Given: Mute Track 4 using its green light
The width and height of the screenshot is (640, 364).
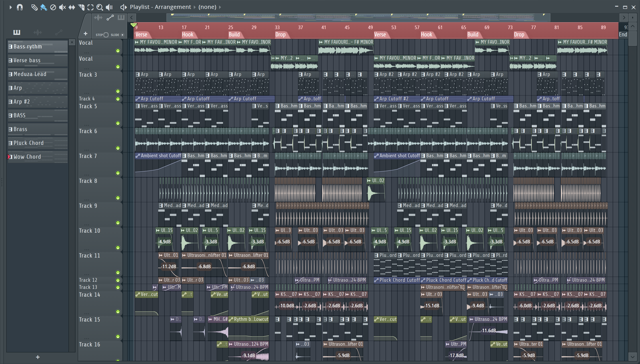Looking at the screenshot, I should tap(118, 99).
